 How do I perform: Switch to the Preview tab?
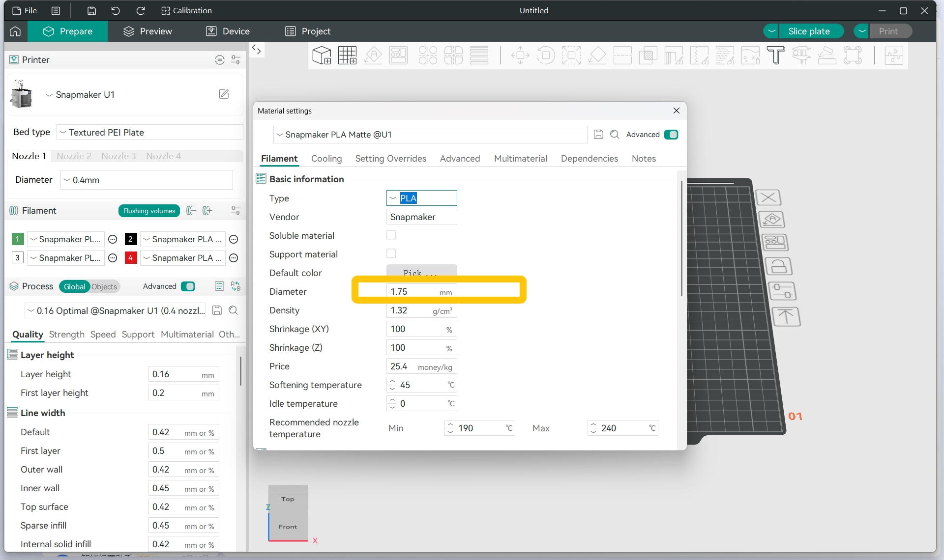(x=147, y=31)
